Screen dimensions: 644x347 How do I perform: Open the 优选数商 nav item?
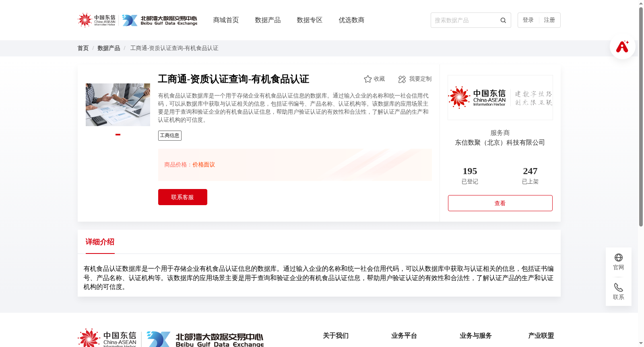pos(351,20)
